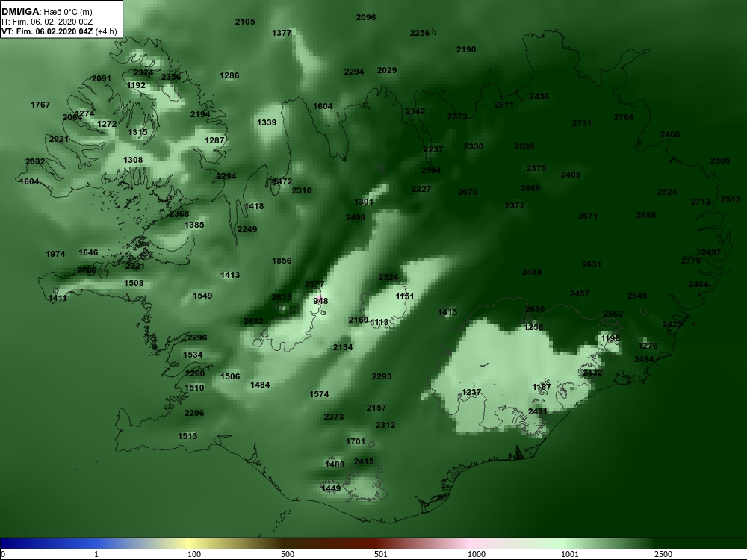
Task: Click the value 2731 on the map
Action: (582, 123)
